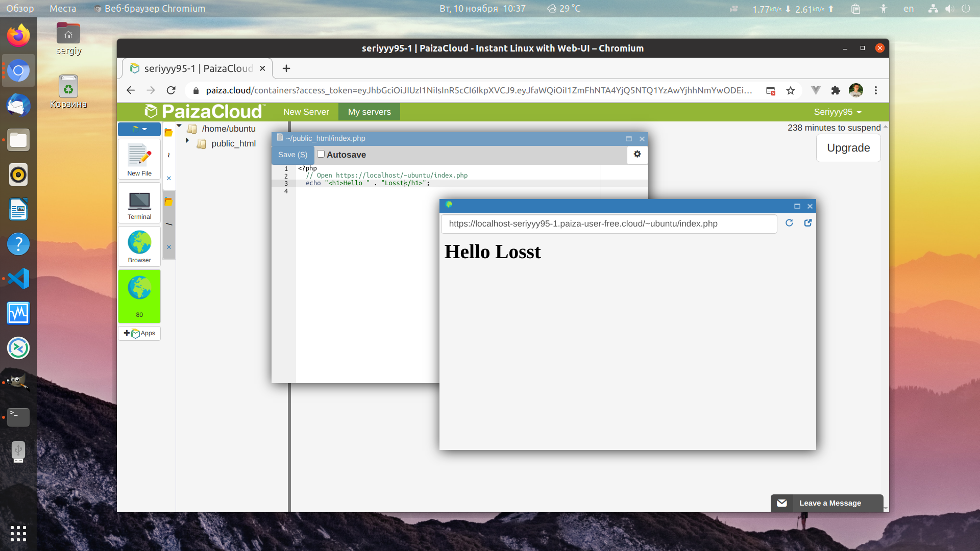Open page in new external tab
The height and width of the screenshot is (551, 980).
(x=808, y=223)
